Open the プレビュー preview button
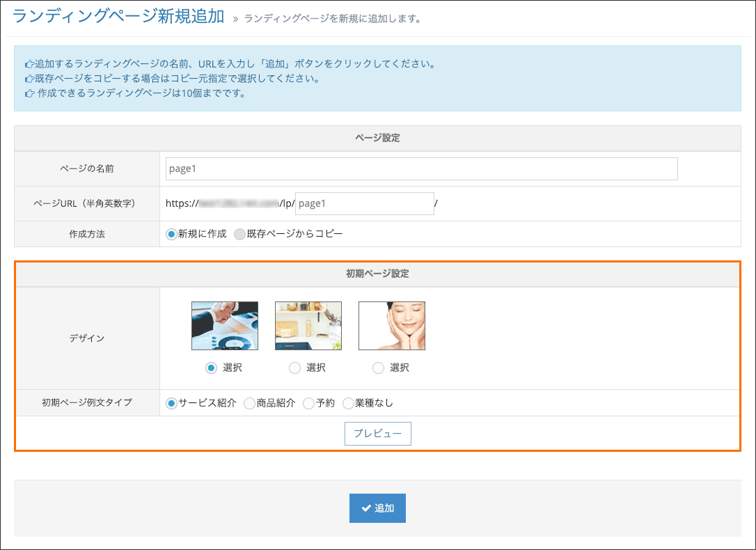The image size is (756, 550). (378, 434)
